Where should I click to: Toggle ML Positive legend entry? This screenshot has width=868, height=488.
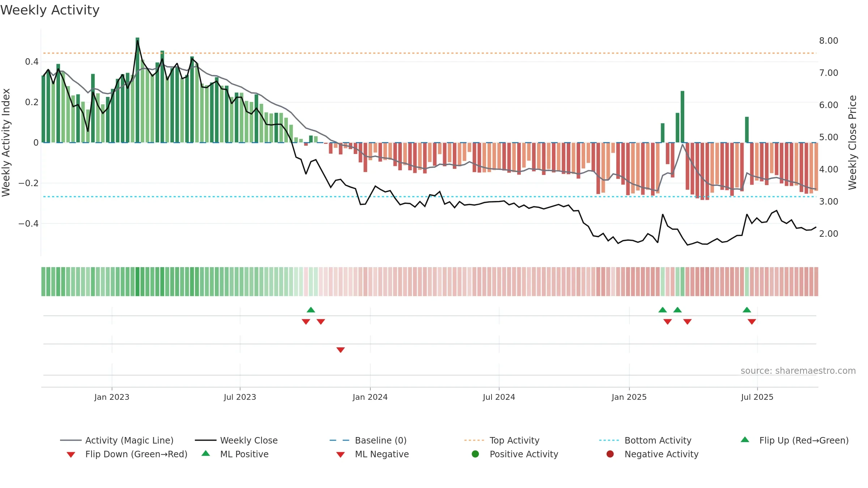[235, 454]
